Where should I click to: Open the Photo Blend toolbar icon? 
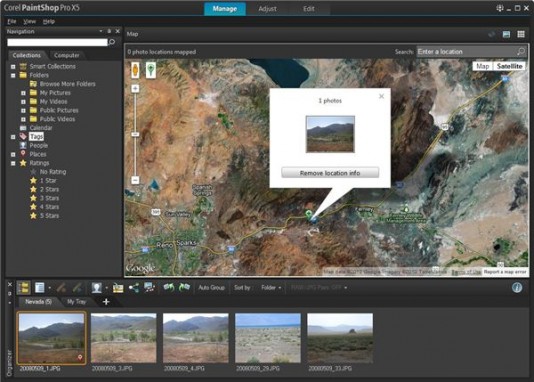click(150, 288)
